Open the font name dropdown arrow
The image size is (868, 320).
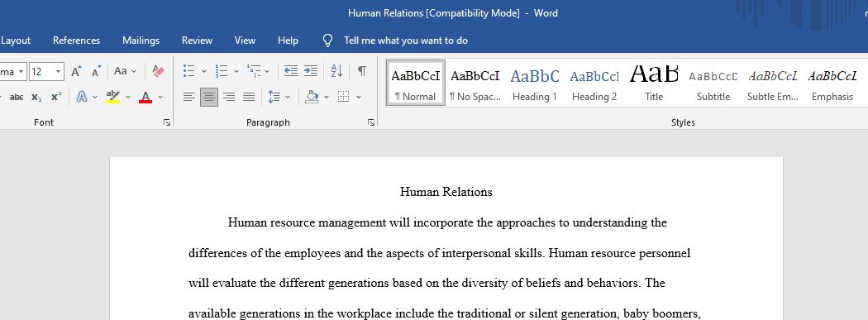click(x=21, y=71)
